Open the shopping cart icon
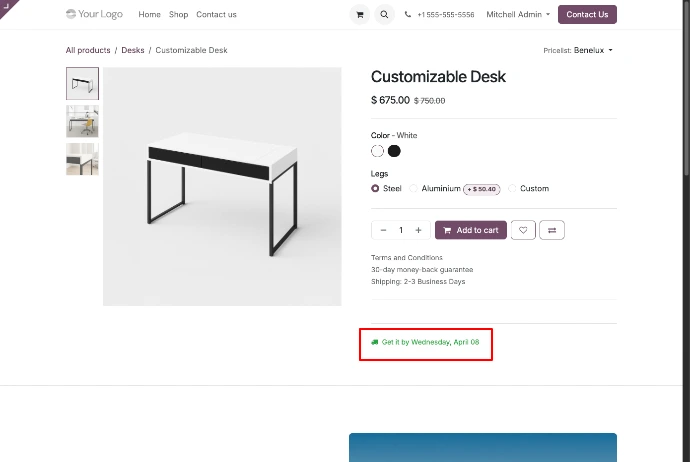 360,15
